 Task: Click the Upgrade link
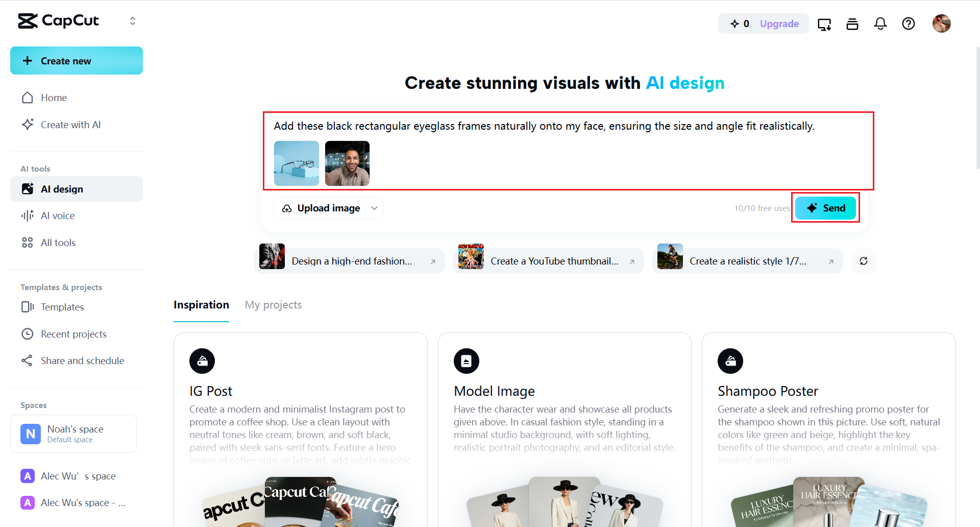coord(779,23)
